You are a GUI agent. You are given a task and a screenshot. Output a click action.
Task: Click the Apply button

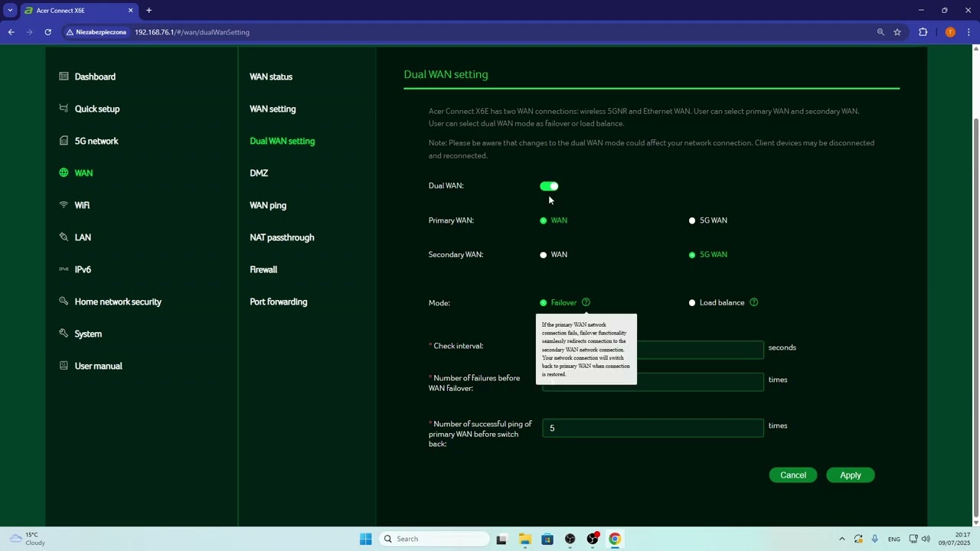click(850, 475)
